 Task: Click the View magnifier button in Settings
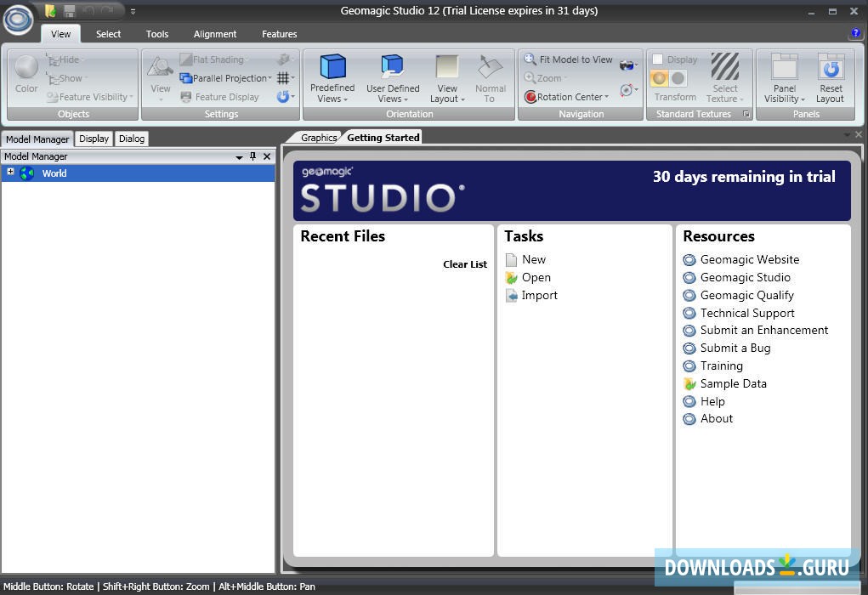click(160, 78)
